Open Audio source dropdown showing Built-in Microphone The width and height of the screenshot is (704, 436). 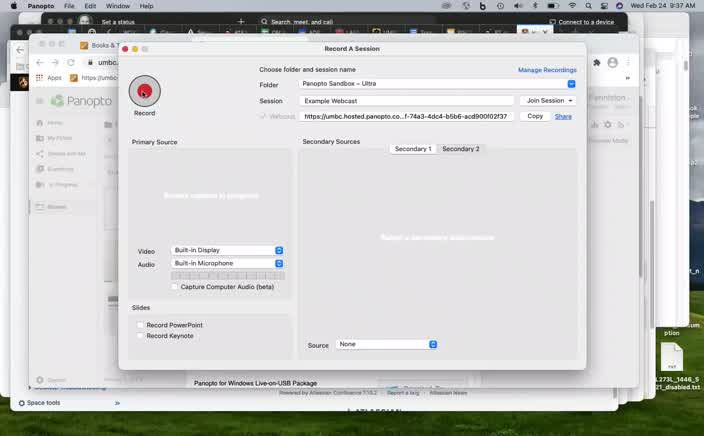228,264
